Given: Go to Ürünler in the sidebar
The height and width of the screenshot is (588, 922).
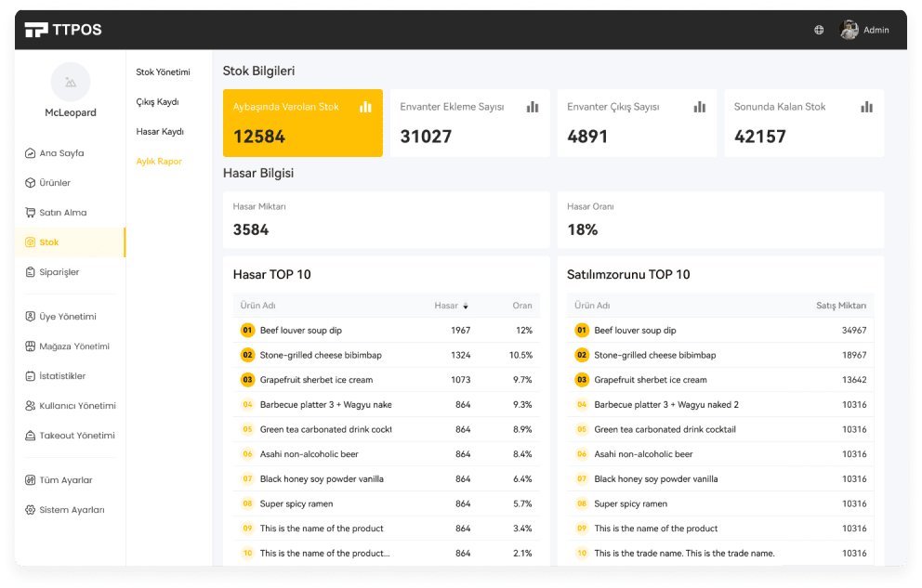Looking at the screenshot, I should click(x=55, y=183).
